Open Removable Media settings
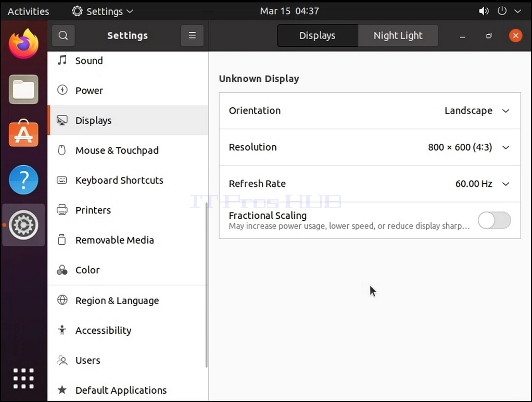The image size is (532, 402). 128,240
